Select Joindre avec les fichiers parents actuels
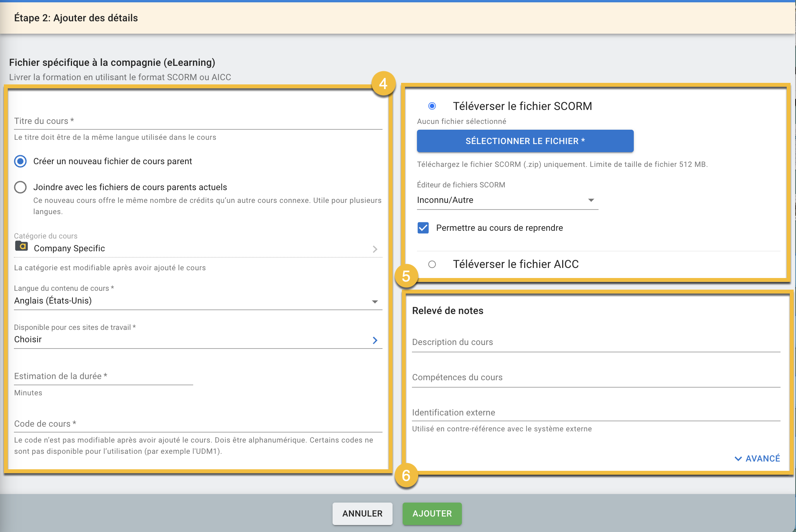The height and width of the screenshot is (532, 796). 21,187
